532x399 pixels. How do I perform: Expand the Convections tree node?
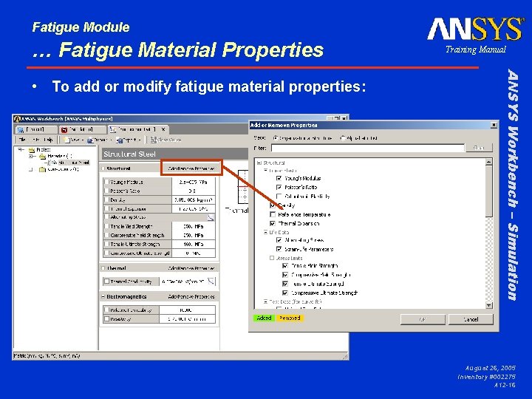(x=31, y=169)
